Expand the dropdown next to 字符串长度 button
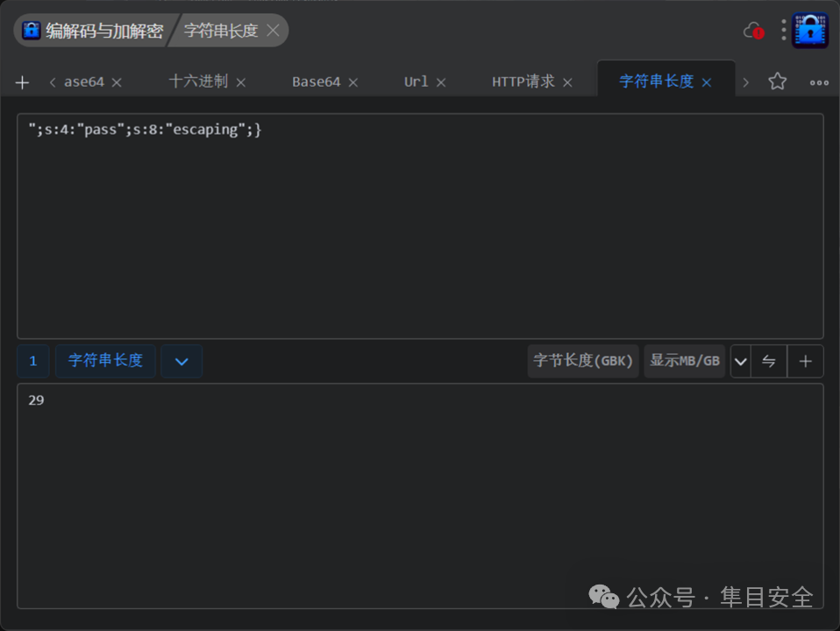The height and width of the screenshot is (631, 840). (182, 362)
